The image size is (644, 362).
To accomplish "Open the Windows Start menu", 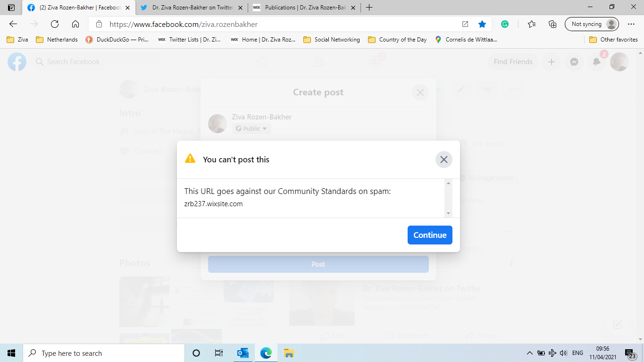I will tap(11, 353).
